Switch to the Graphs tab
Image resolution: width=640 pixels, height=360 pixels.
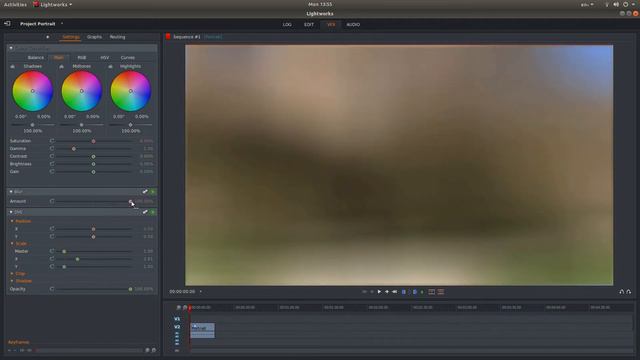pyautogui.click(x=94, y=37)
